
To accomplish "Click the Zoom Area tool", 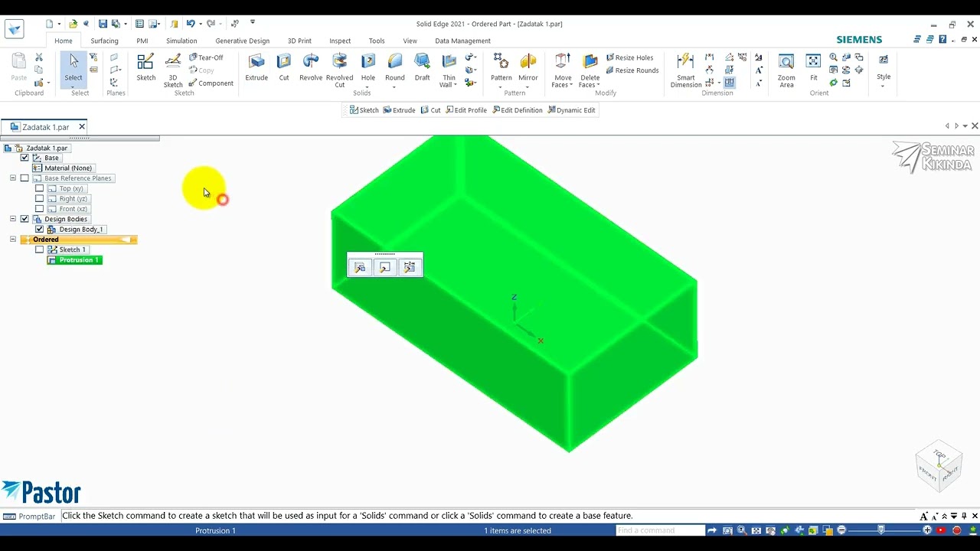I will (786, 70).
